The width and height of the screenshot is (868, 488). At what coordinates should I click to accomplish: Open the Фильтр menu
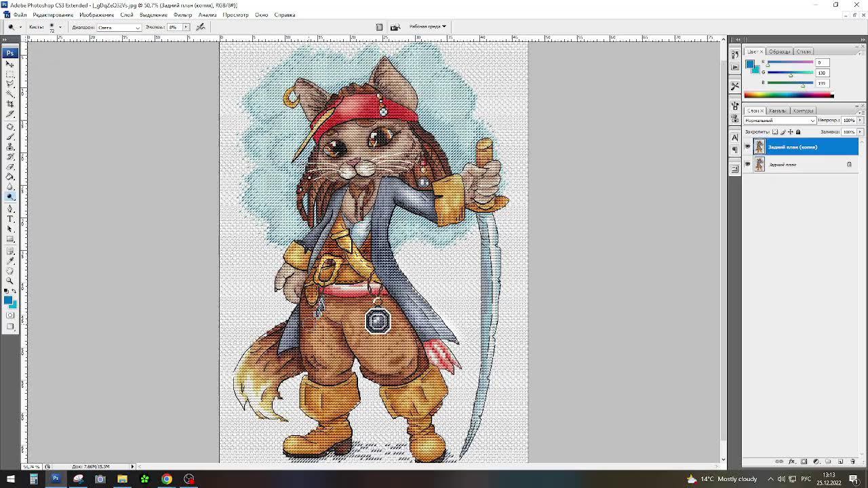click(x=182, y=15)
